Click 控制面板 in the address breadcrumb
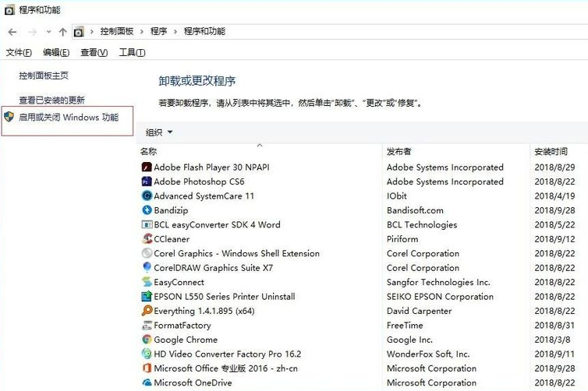Screen dimensions: 588x391 [117, 32]
